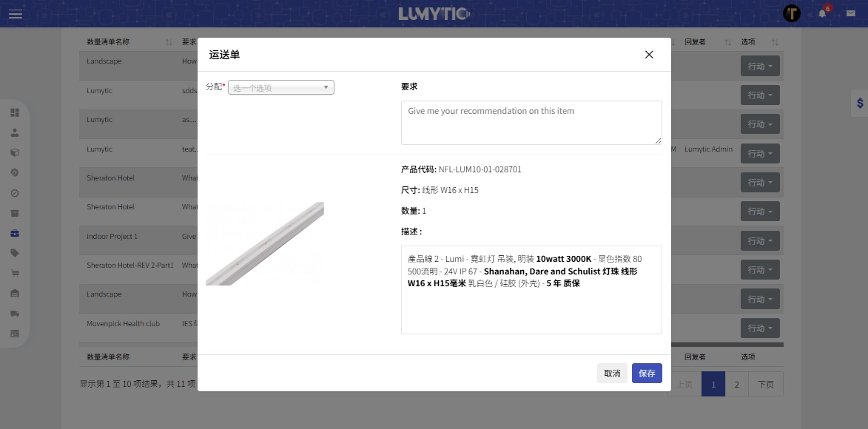
Task: Open the 行动 dropdown on the Landscape row
Action: (x=760, y=66)
